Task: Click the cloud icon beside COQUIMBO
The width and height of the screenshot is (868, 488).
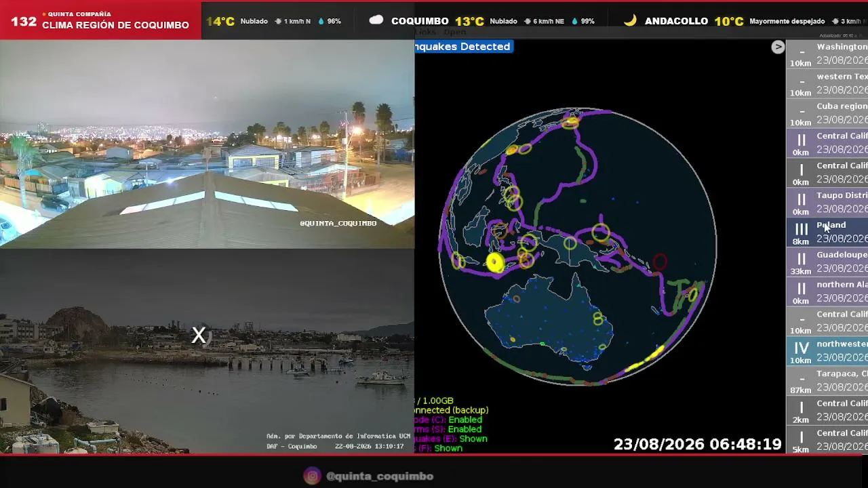Action: (x=376, y=20)
